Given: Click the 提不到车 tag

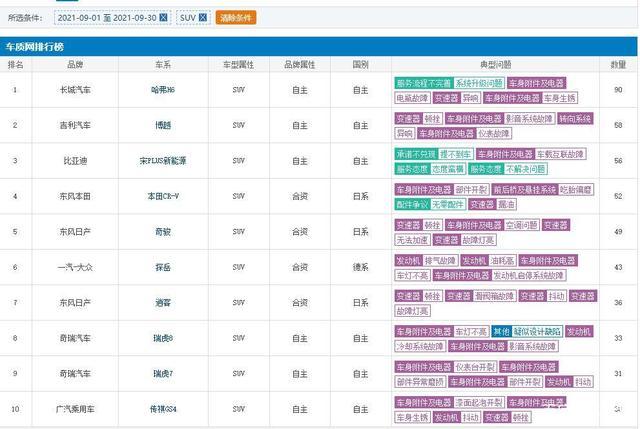Looking at the screenshot, I should click(456, 154).
